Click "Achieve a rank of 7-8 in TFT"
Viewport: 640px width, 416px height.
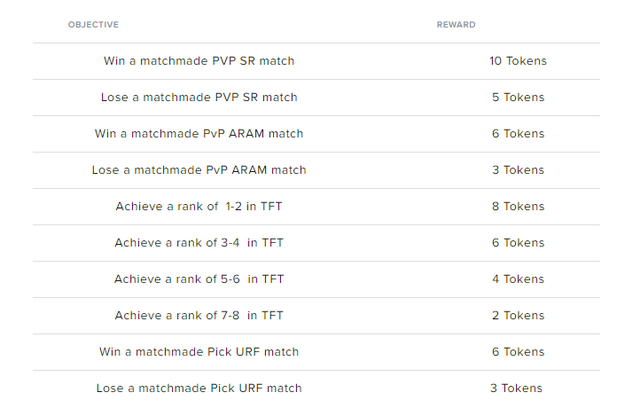click(x=199, y=315)
